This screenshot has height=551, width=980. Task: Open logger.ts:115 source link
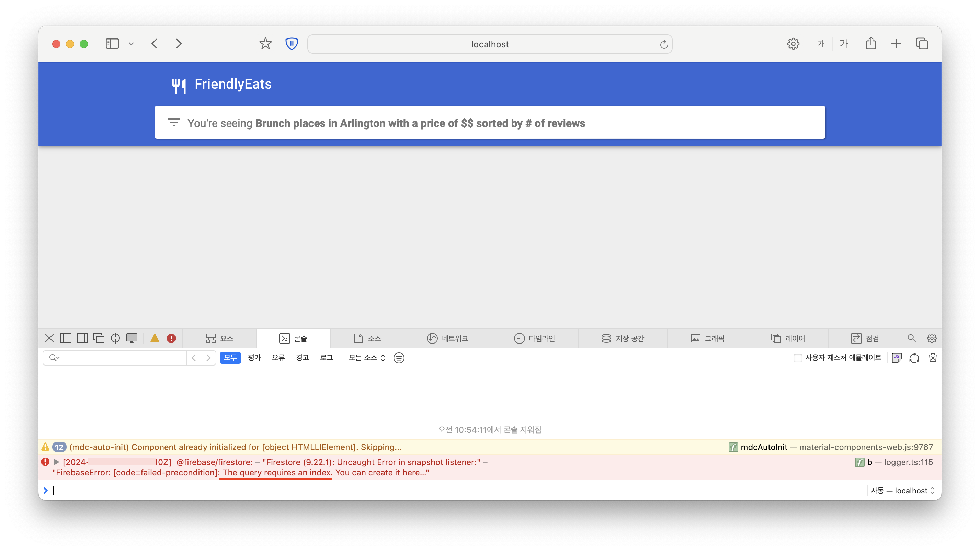(908, 462)
